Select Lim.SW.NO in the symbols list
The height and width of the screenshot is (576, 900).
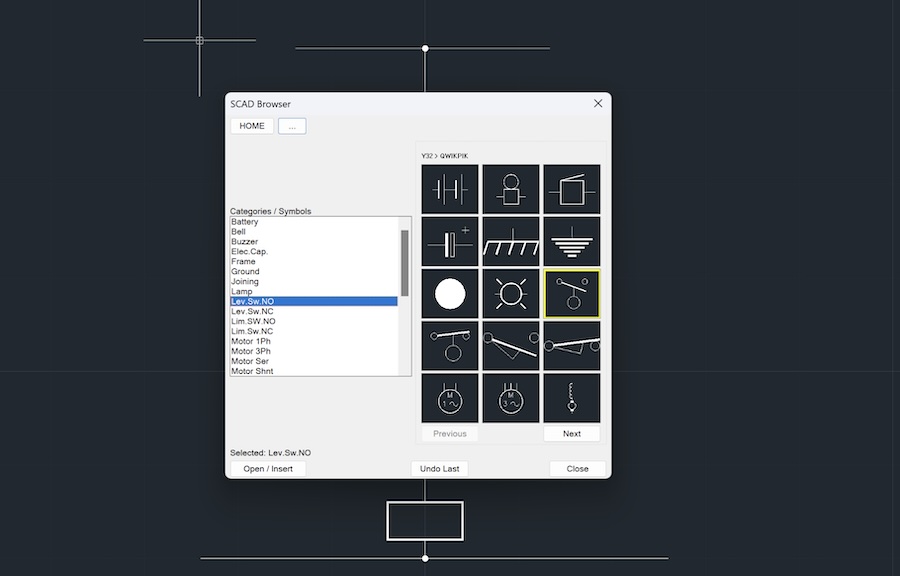coord(314,321)
